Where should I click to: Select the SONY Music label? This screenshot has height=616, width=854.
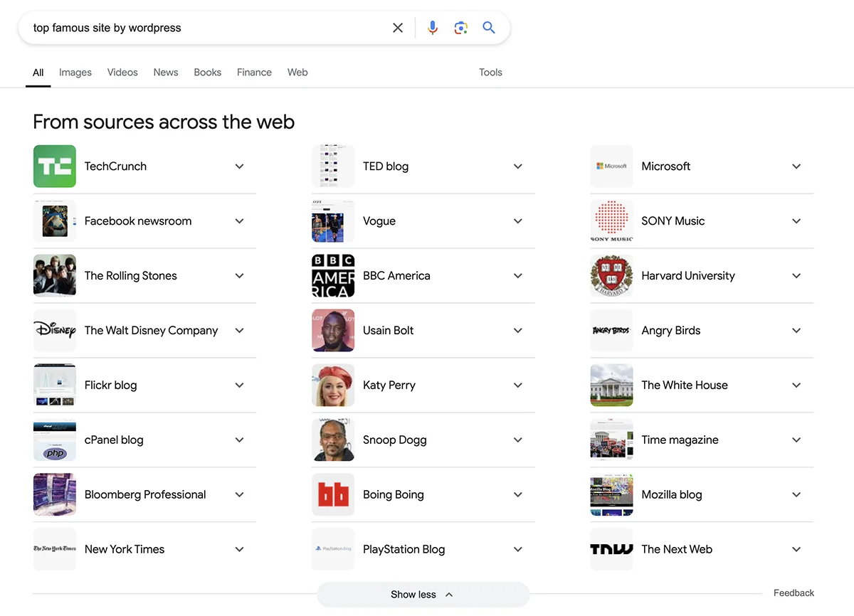pyautogui.click(x=673, y=221)
